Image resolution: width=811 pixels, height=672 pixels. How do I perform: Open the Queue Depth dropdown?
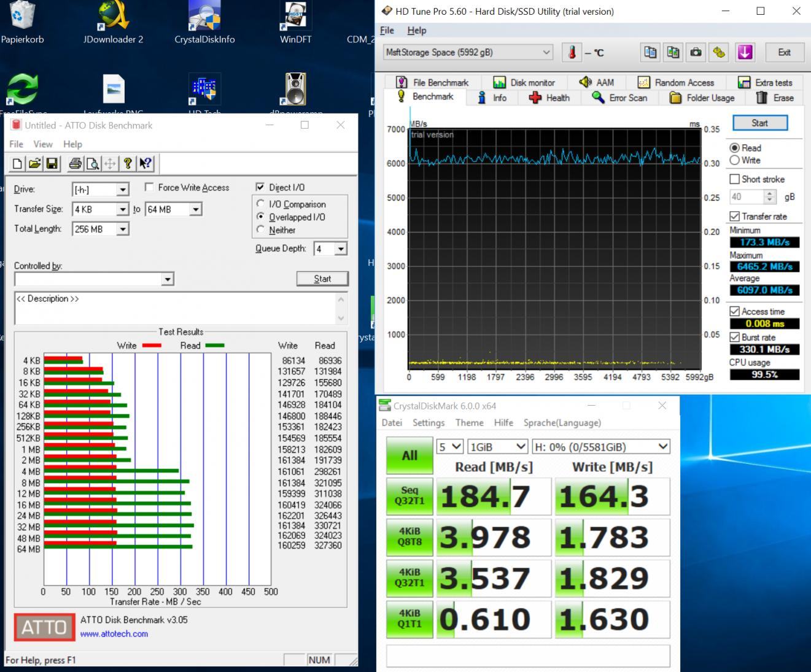[x=341, y=249]
